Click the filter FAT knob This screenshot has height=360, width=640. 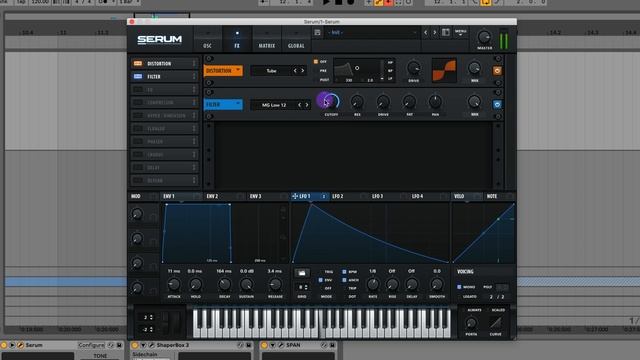pos(409,102)
